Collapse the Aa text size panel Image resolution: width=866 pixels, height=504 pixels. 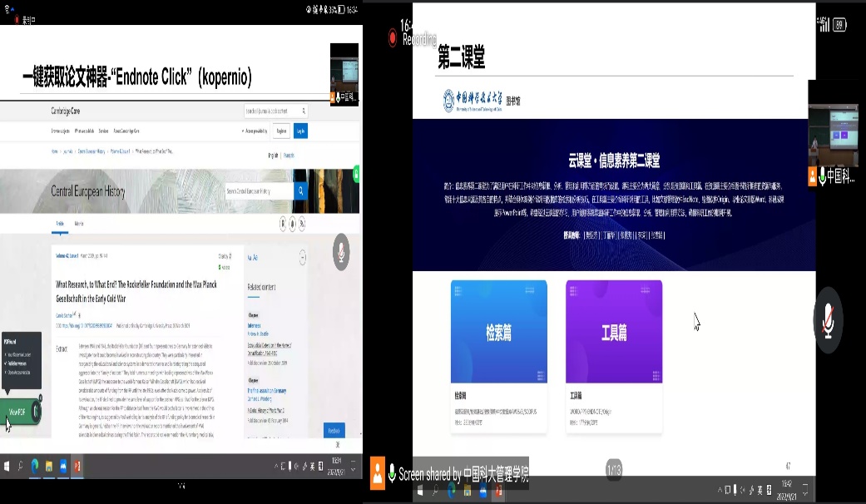(x=301, y=258)
